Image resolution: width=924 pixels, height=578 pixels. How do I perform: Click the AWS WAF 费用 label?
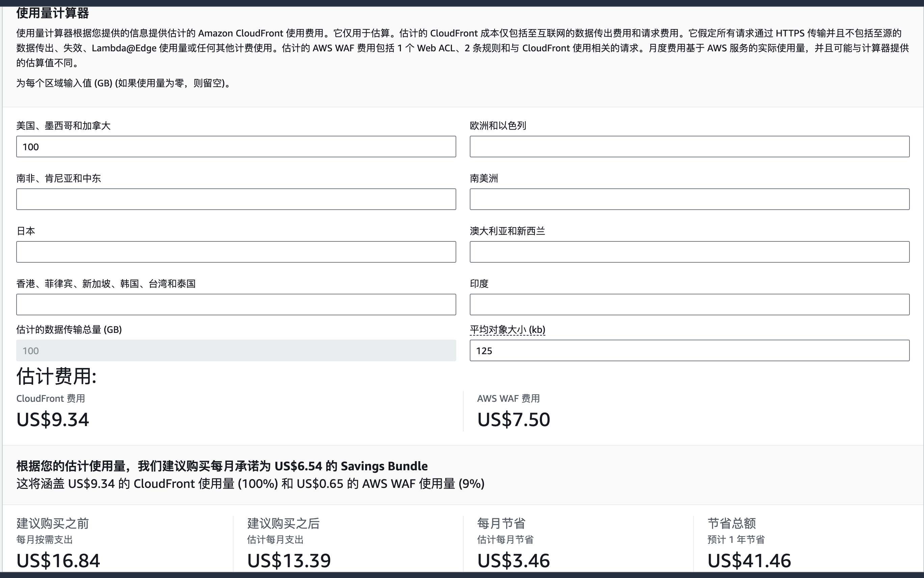[x=508, y=398]
